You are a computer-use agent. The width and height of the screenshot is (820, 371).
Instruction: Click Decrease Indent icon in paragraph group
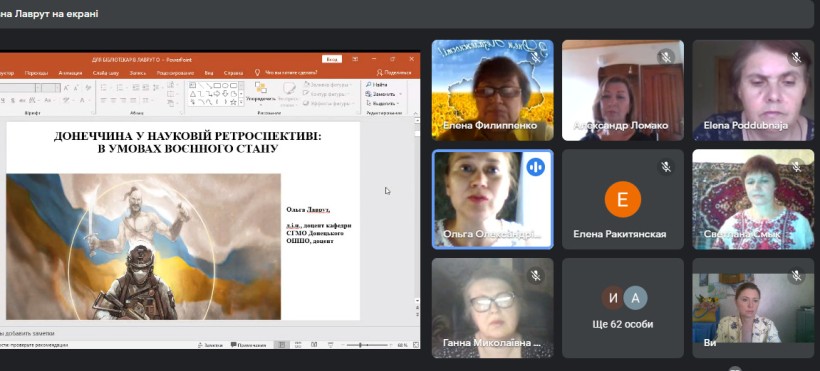[x=135, y=87]
